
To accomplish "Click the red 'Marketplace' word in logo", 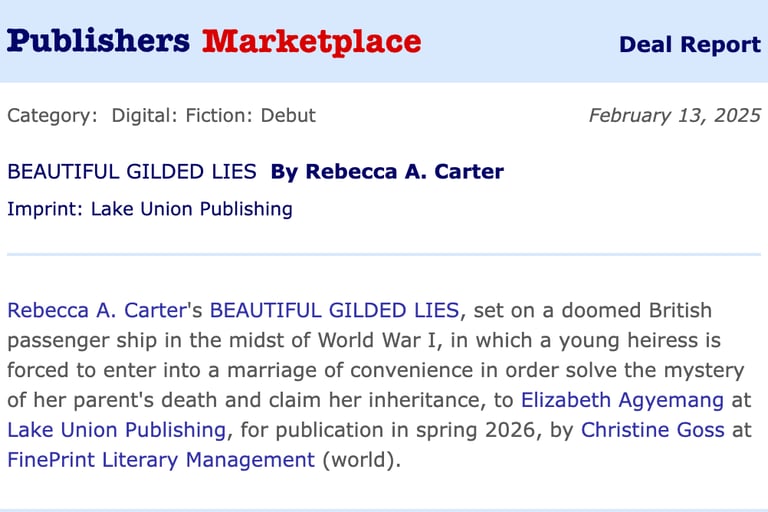I will pyautogui.click(x=311, y=42).
